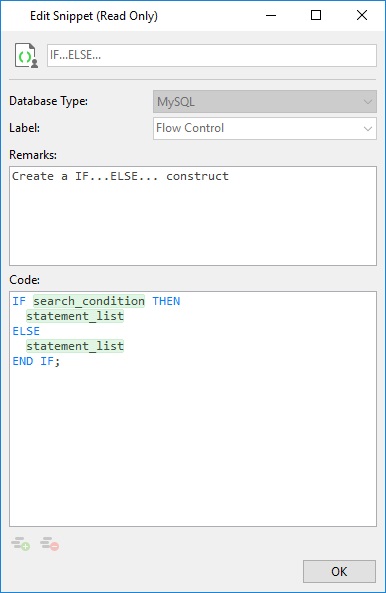Click the snippet file icon

26,56
